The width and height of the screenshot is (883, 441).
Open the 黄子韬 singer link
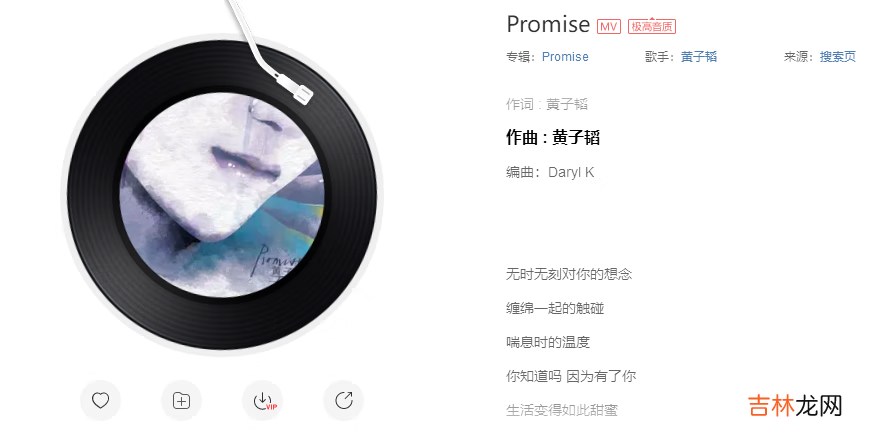pyautogui.click(x=699, y=57)
